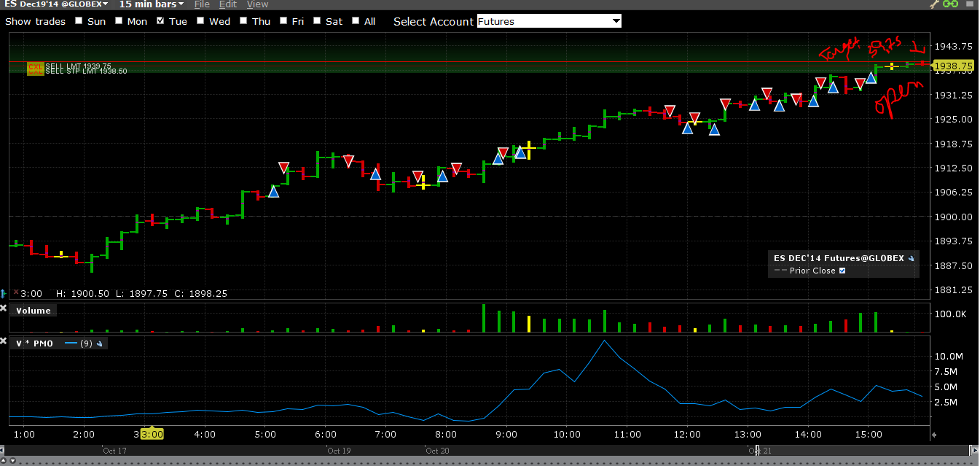Image resolution: width=980 pixels, height=466 pixels.
Task: Open the Select Account Futures combo box
Action: click(x=549, y=21)
